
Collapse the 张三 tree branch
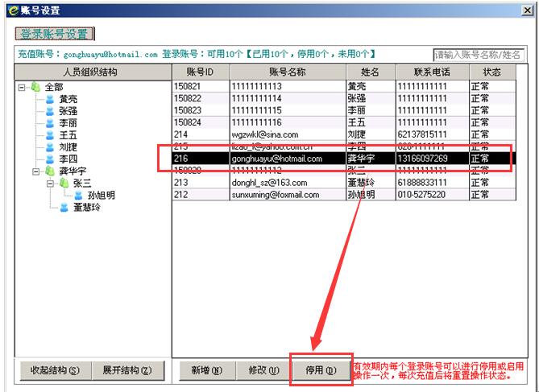coord(50,184)
